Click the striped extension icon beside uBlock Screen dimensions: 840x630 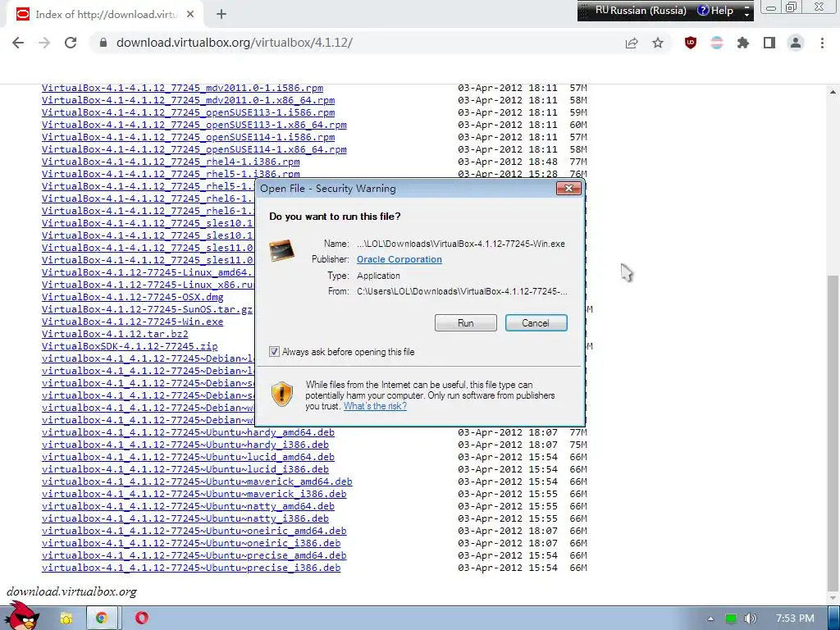(717, 43)
